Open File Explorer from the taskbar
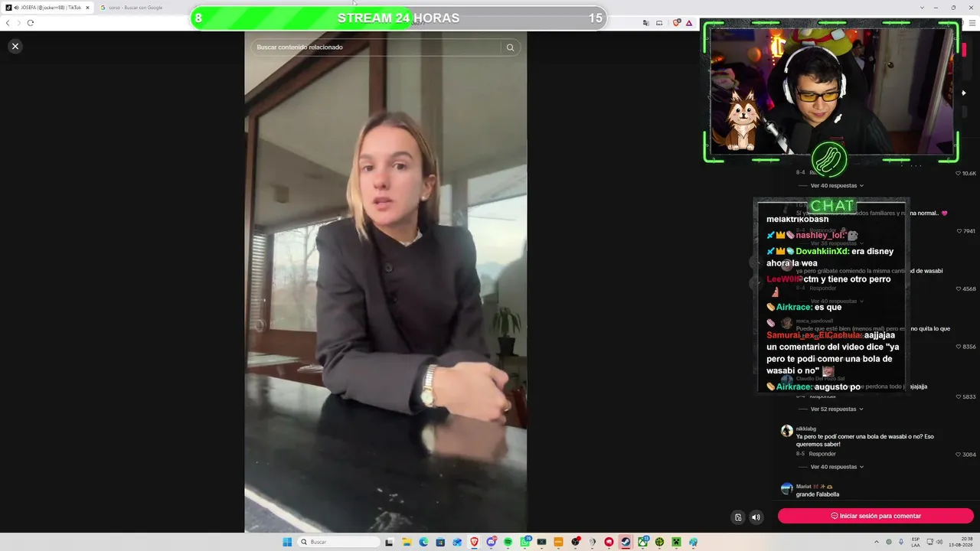Image resolution: width=980 pixels, height=551 pixels. (x=407, y=542)
